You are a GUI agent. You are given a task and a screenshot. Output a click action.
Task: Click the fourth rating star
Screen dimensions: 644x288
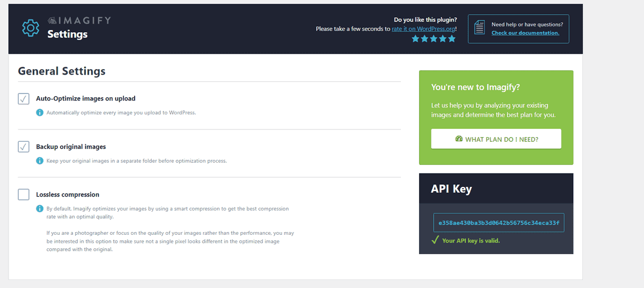pos(443,39)
